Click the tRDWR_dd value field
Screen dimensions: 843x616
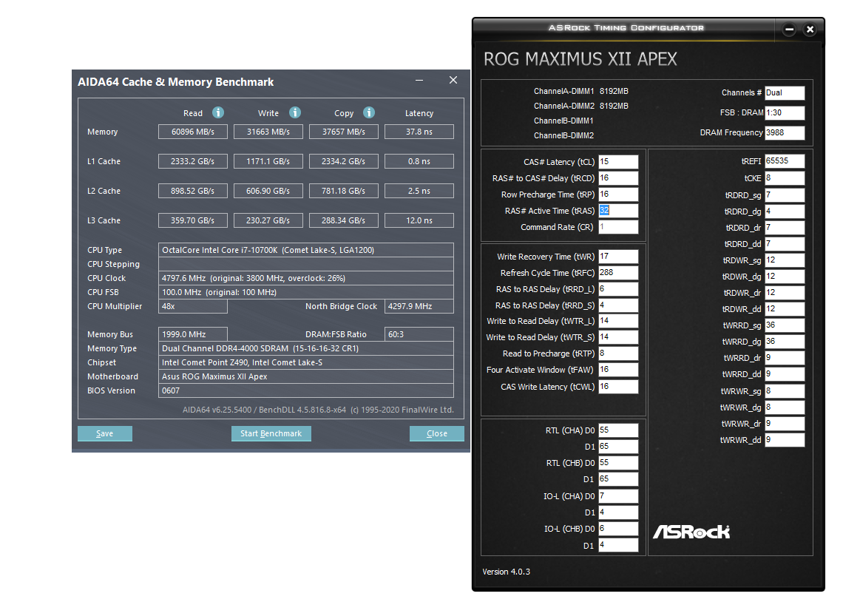[785, 309]
